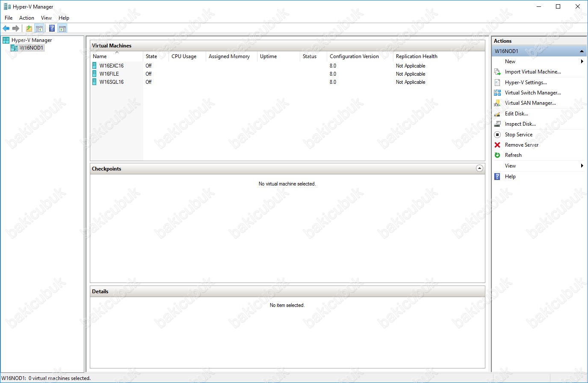
Task: Open the Action menu
Action: click(27, 18)
